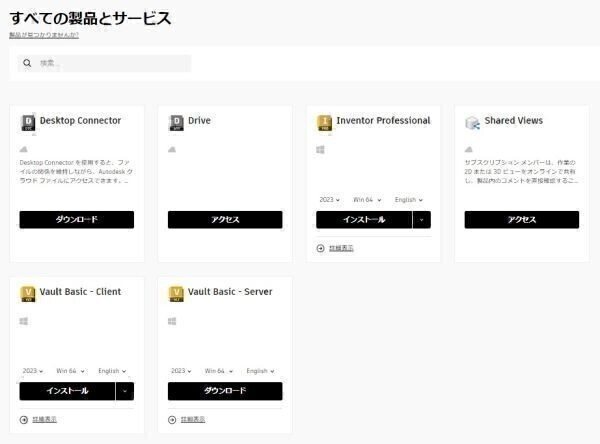The width and height of the screenshot is (600, 444).
Task: Click the Shared Views product icon
Action: pyautogui.click(x=473, y=123)
